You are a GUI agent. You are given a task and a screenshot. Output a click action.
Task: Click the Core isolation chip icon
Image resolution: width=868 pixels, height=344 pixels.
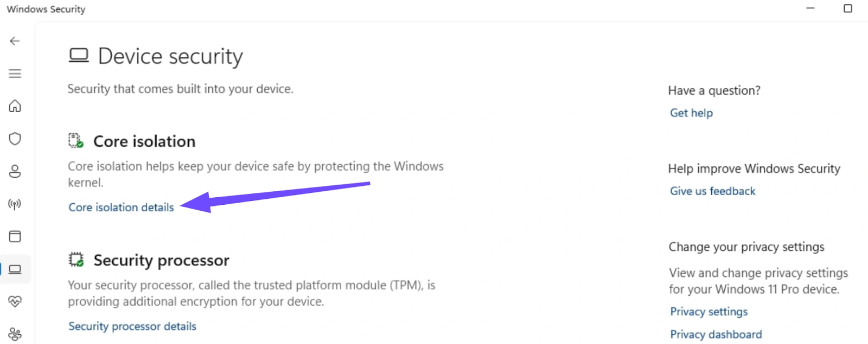pyautogui.click(x=76, y=141)
